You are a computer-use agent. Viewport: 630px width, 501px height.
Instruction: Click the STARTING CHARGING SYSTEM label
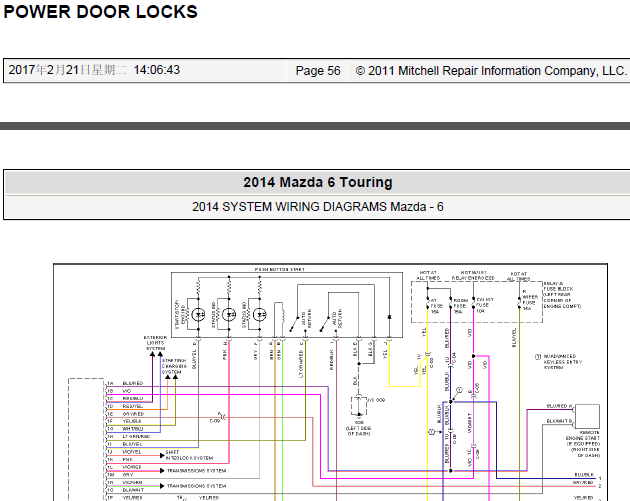click(x=174, y=366)
